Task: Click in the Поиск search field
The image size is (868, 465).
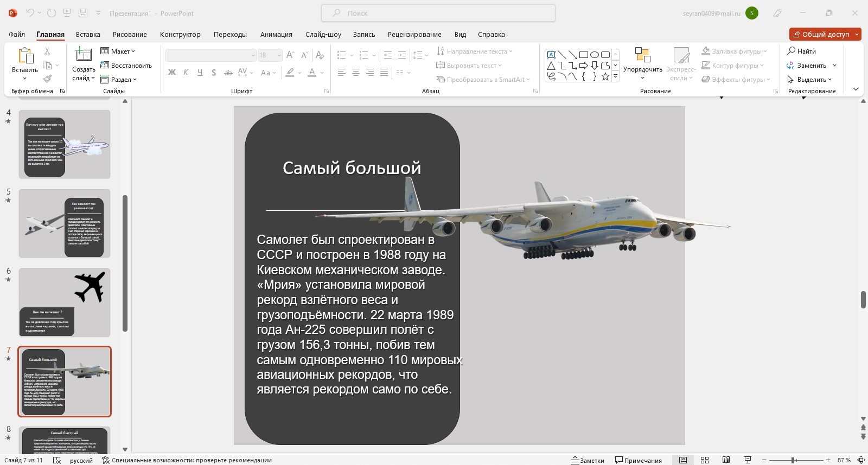Action: point(438,13)
